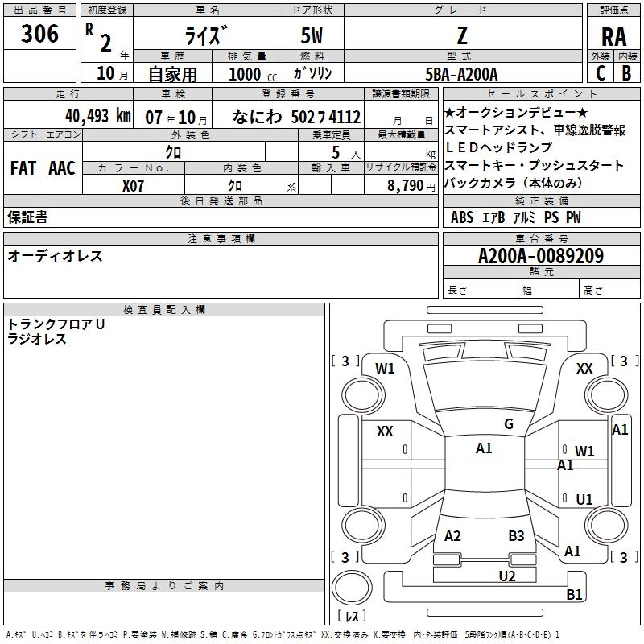Viewport: 644px width, 644px height.
Task: Select the car name ライズ
Action: [x=207, y=35]
